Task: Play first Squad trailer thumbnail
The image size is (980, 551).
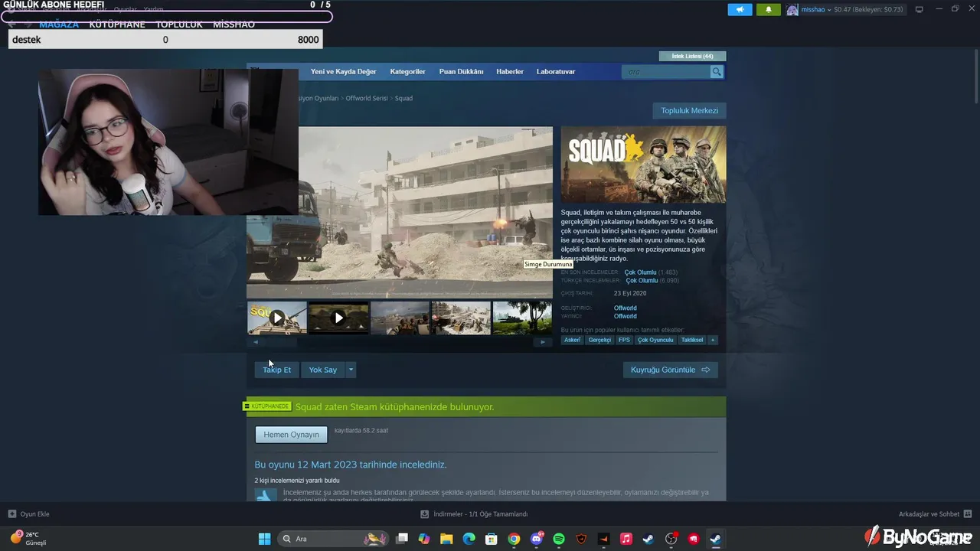Action: pyautogui.click(x=277, y=318)
